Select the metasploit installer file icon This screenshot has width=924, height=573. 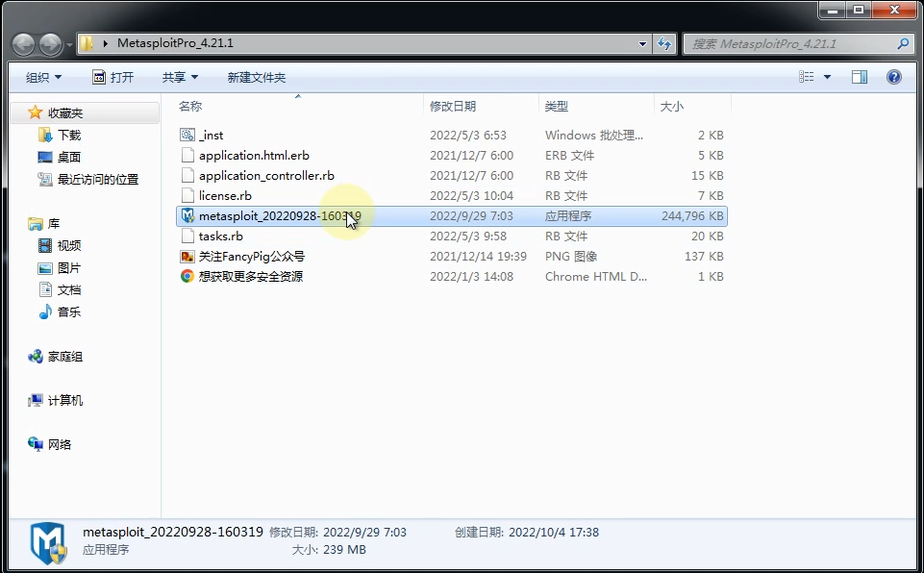pyautogui.click(x=187, y=215)
